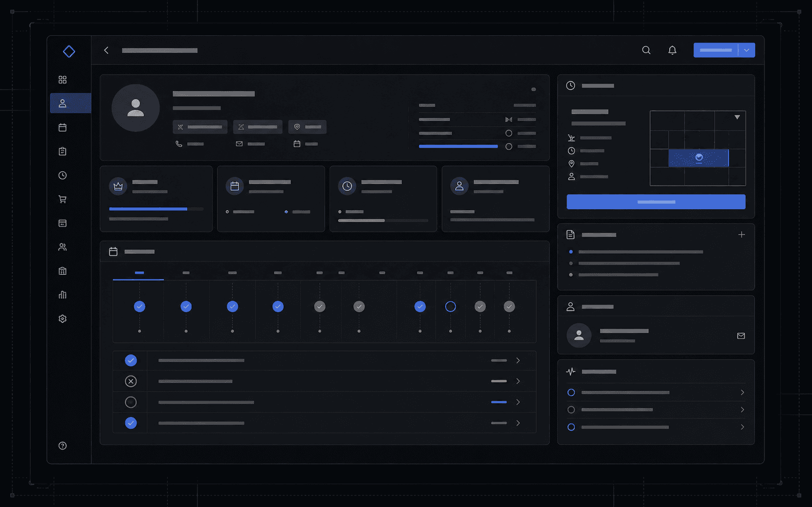Viewport: 812px width, 507px height.
Task: Click the plus icon in notes panel
Action: pyautogui.click(x=741, y=235)
